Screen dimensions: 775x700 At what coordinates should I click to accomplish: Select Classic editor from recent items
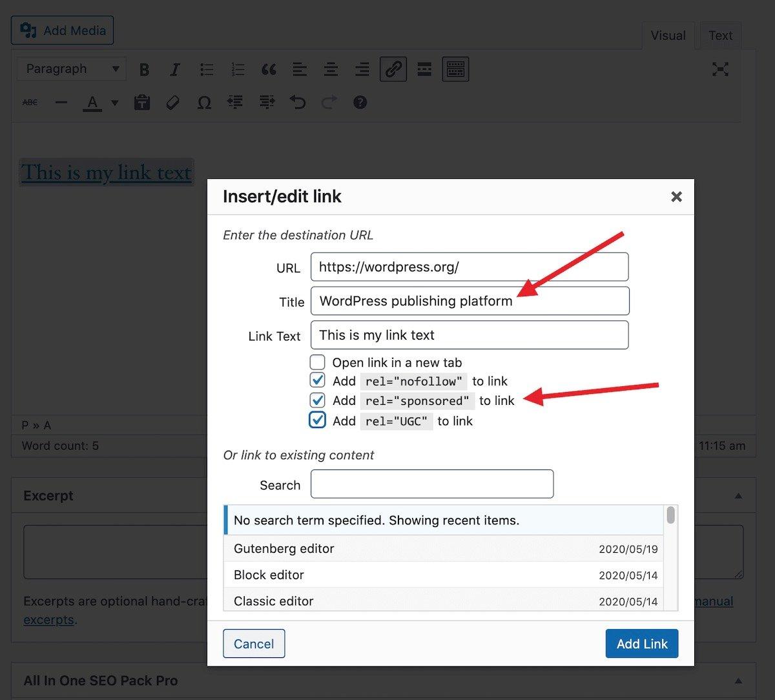tap(443, 600)
